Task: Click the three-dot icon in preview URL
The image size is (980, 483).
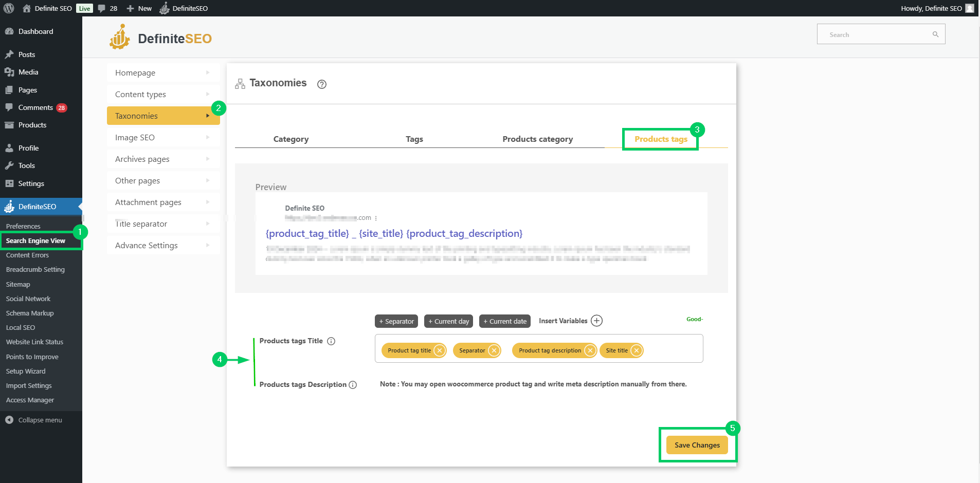Action: pos(376,218)
